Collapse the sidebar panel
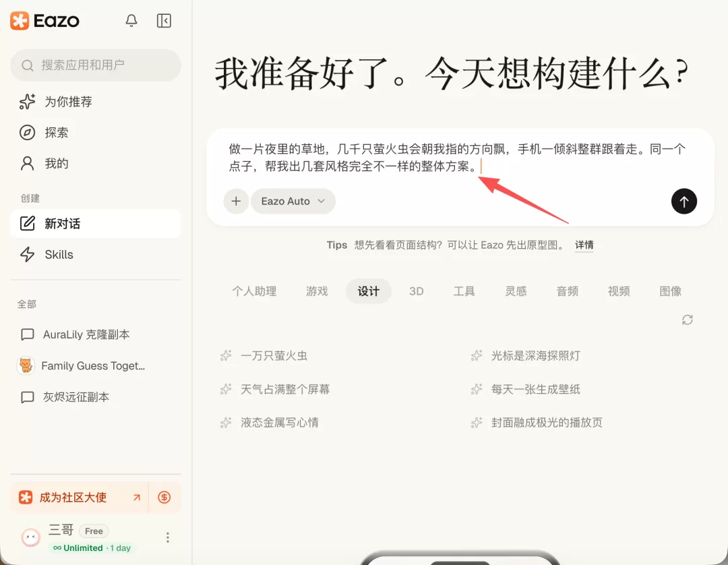This screenshot has width=728, height=565. coord(164,20)
